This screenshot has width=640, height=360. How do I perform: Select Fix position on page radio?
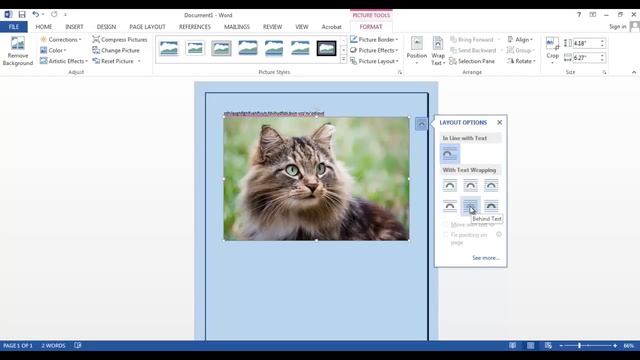coord(446,235)
